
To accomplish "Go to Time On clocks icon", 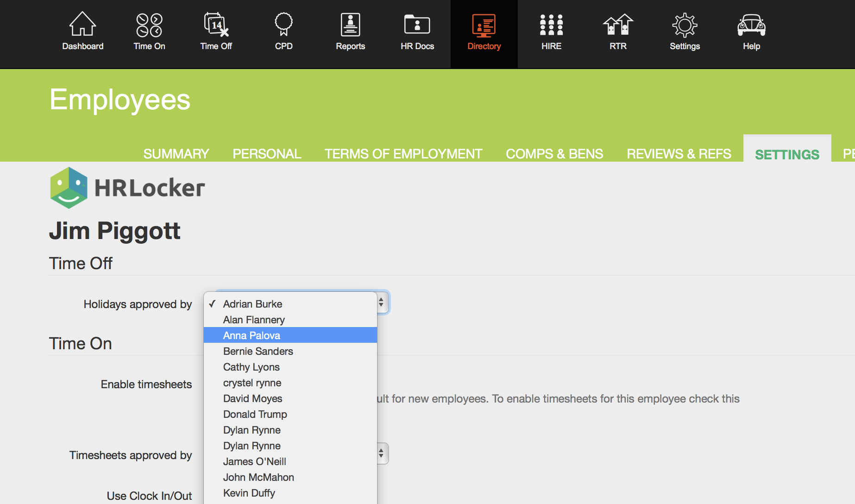I will tap(149, 25).
